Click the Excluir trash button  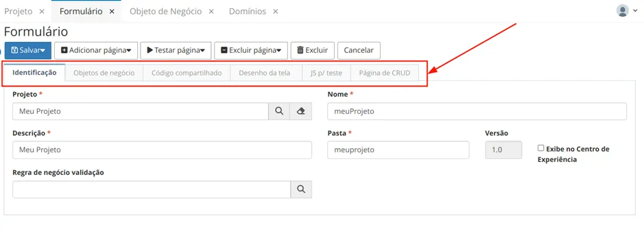click(x=313, y=51)
